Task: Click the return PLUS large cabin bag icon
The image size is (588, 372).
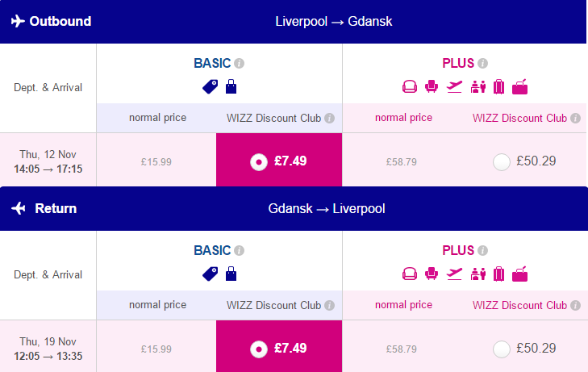Action: (519, 274)
